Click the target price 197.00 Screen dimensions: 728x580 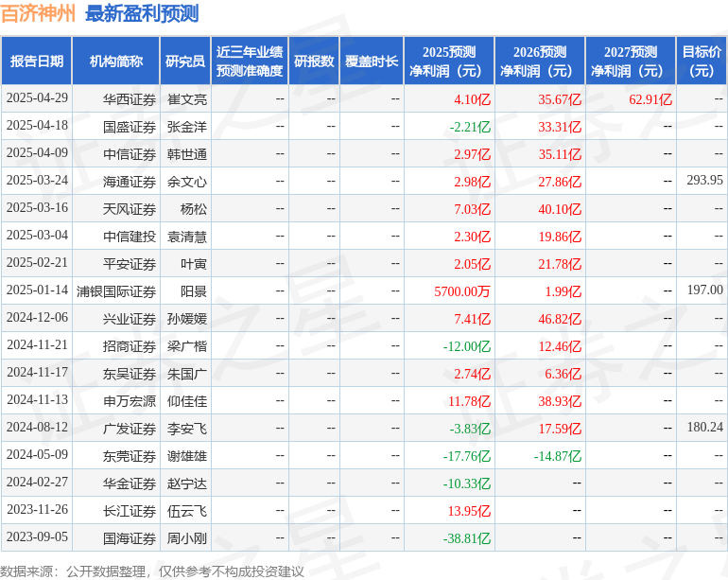coord(704,290)
